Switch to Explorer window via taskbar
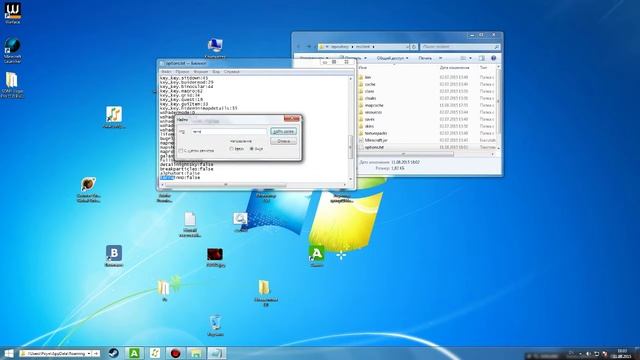Viewport: 640px width, 360px height. [x=196, y=353]
